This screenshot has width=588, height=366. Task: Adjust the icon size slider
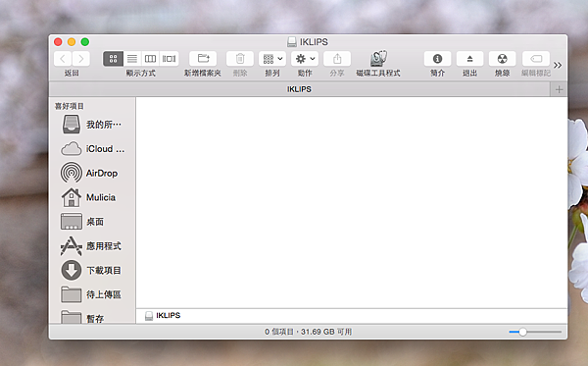point(522,332)
